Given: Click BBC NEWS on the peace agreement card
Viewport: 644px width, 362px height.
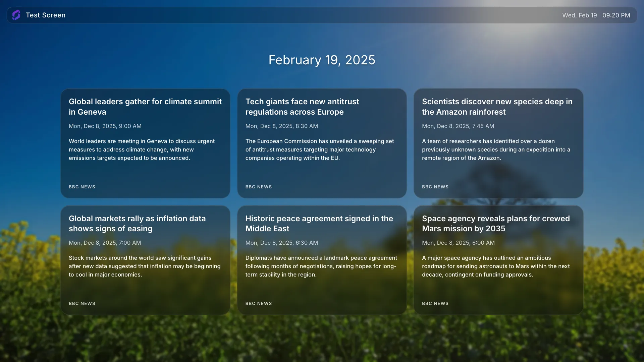Looking at the screenshot, I should click(x=259, y=303).
